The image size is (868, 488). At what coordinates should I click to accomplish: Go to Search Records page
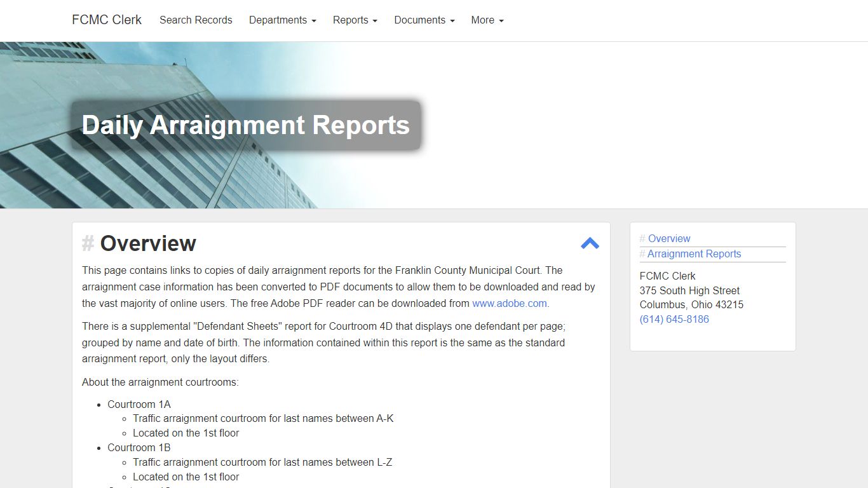pos(196,20)
